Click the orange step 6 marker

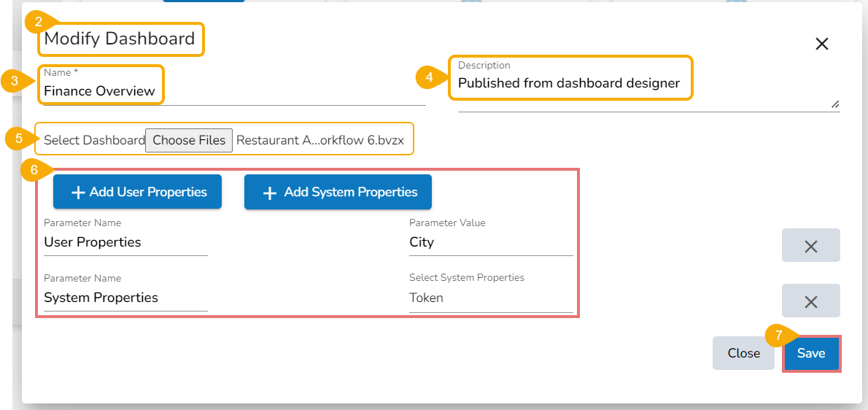tap(33, 169)
